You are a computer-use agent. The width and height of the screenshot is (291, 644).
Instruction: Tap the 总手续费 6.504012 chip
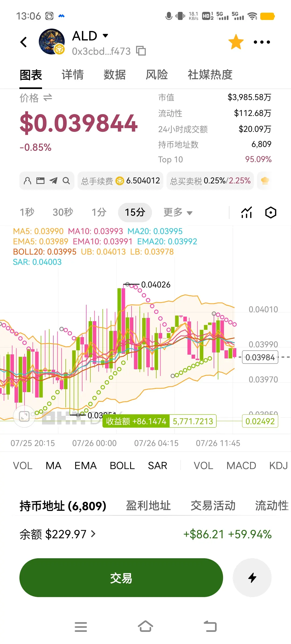click(120, 181)
